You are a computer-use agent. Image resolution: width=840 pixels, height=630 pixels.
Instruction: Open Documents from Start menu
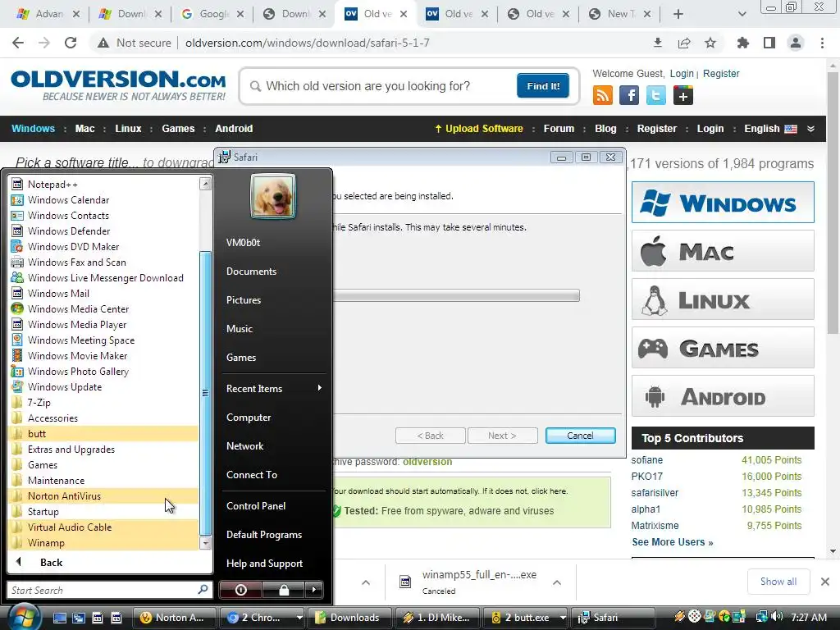coord(251,271)
